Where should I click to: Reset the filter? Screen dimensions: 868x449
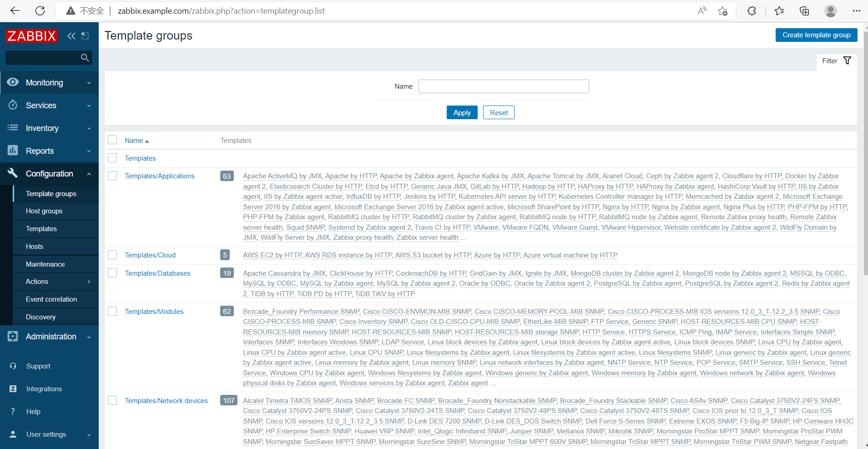499,112
